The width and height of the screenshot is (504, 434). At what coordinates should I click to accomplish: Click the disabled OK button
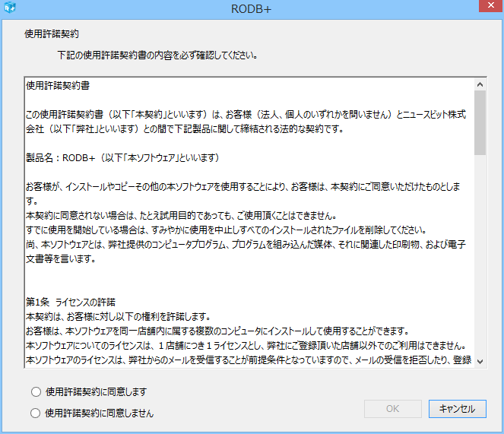coord(393,409)
